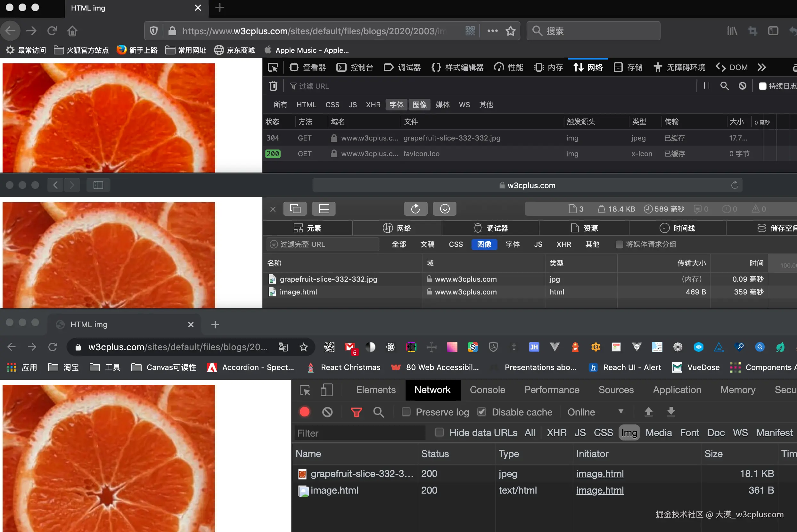
Task: Switch to Chrome Console tab
Action: point(487,390)
